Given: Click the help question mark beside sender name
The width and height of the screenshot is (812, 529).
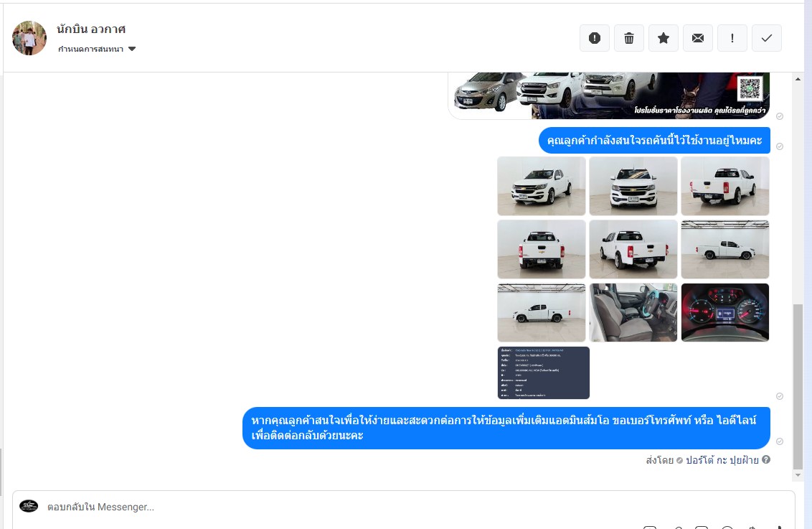Looking at the screenshot, I should point(766,459).
